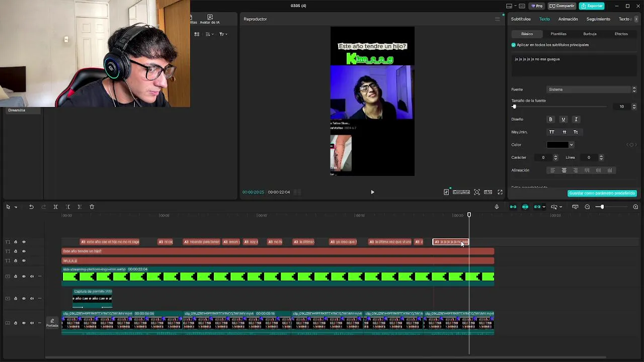The width and height of the screenshot is (644, 362).
Task: Start voice recording with microphone icon
Action: pyautogui.click(x=497, y=207)
